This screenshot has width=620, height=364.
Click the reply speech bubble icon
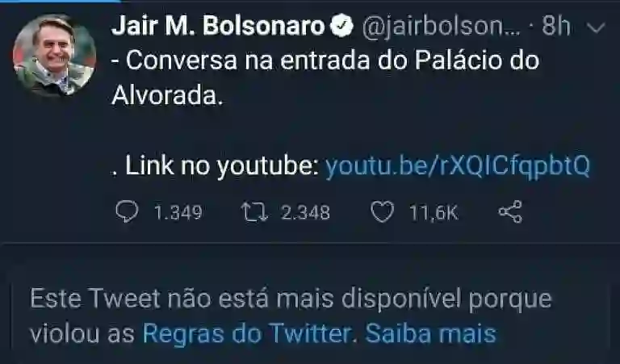click(x=127, y=211)
